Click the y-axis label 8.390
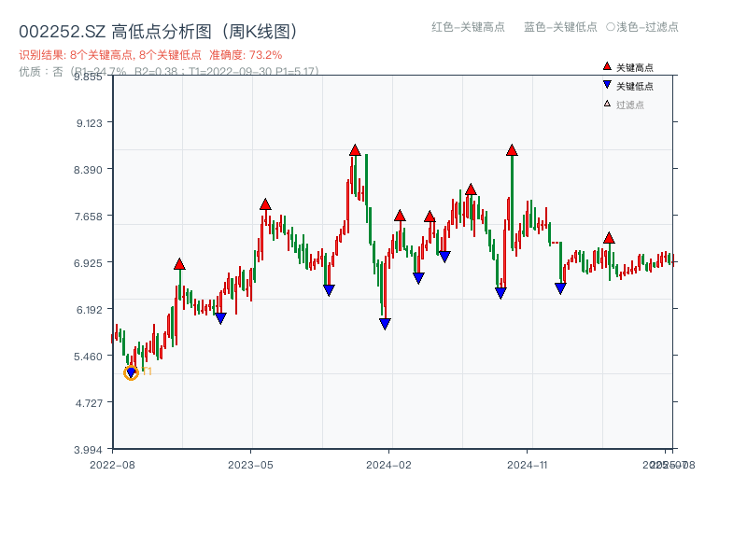Viewport: 747px width, 560px height. click(88, 170)
